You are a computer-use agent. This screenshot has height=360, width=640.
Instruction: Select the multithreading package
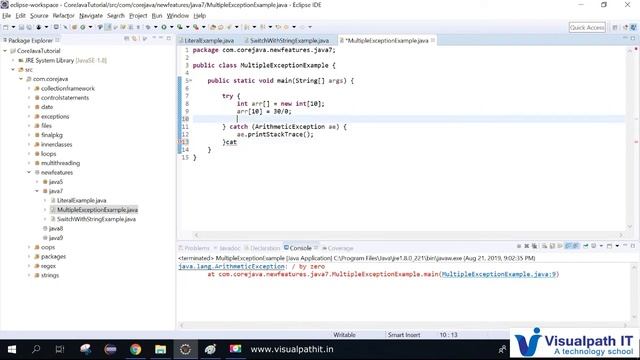coord(60,163)
